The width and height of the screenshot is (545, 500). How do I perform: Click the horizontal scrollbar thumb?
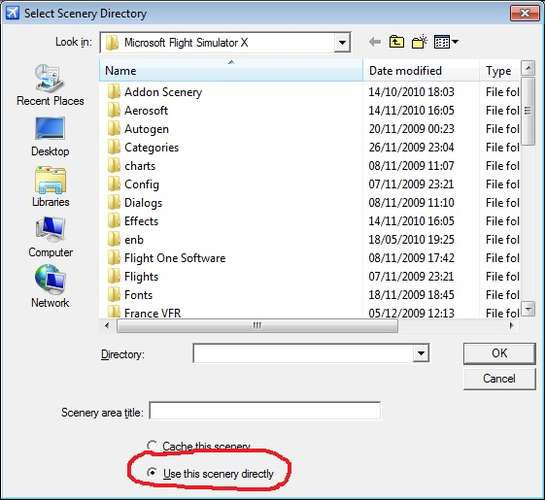tap(257, 326)
